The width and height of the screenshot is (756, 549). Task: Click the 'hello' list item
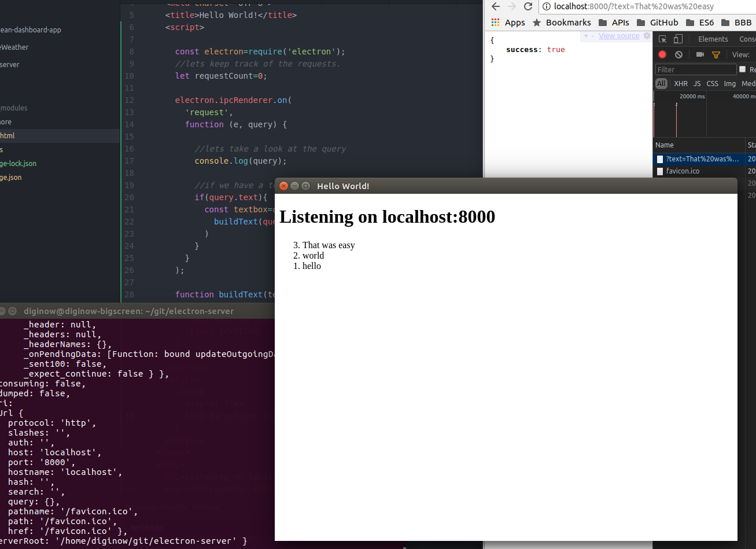pos(312,266)
